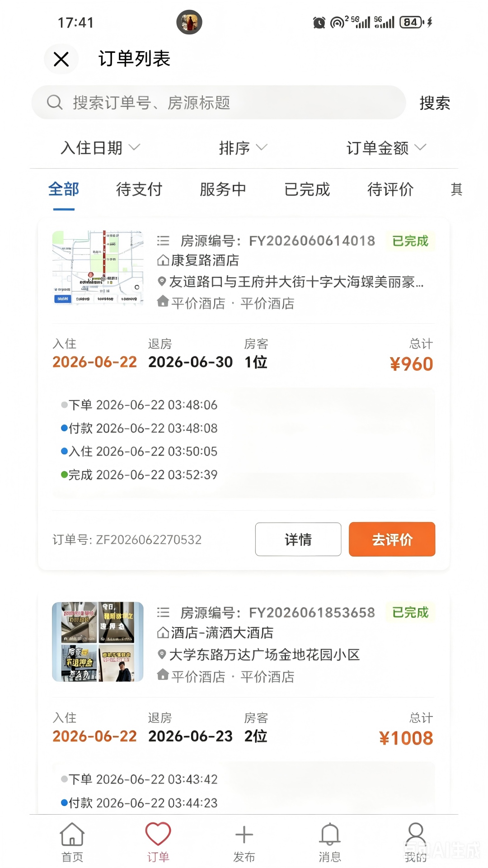The width and height of the screenshot is (488, 868).
Task: Tap the 搜索 text button
Action: [435, 103]
